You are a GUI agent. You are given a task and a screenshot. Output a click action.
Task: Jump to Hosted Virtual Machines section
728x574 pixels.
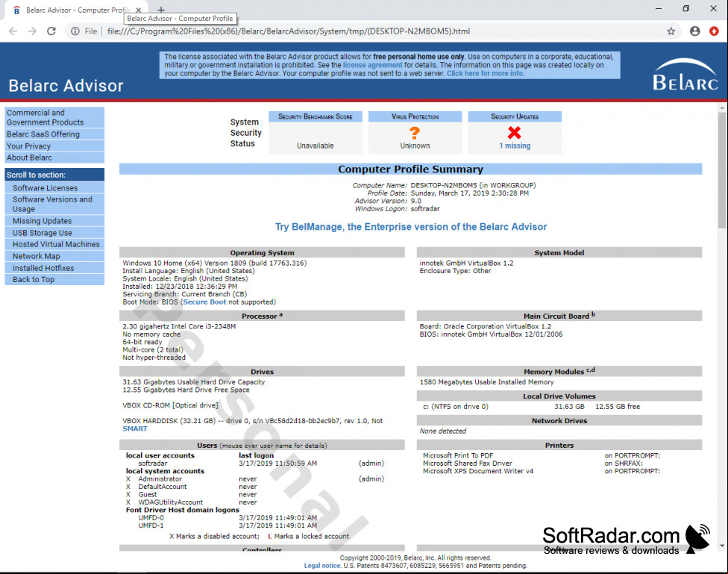point(54,244)
